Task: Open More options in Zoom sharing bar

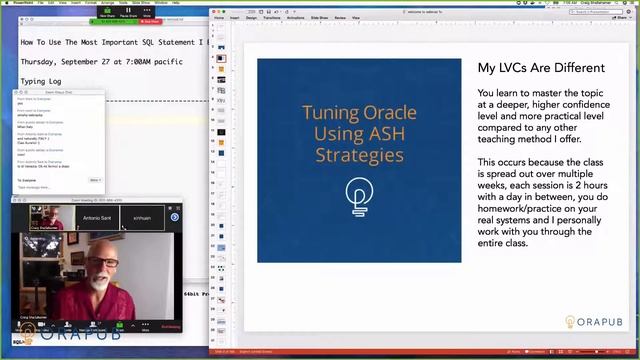Action: [x=147, y=11]
